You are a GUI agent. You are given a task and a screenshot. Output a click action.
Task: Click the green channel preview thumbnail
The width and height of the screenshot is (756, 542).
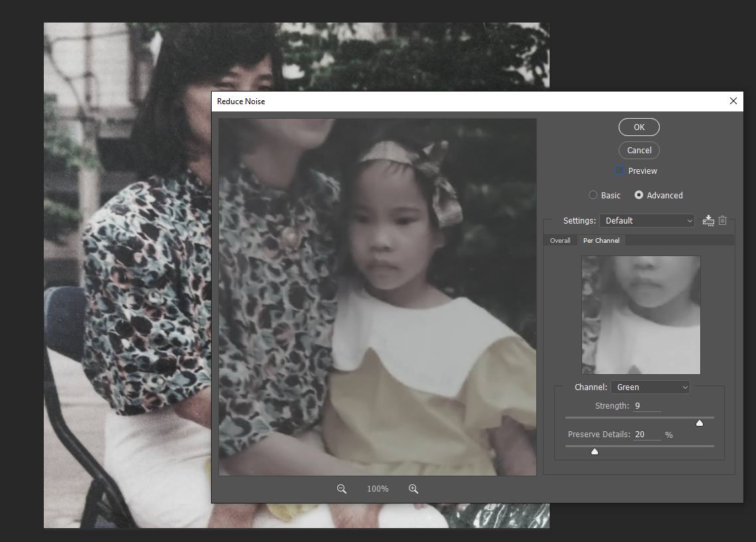click(x=641, y=315)
